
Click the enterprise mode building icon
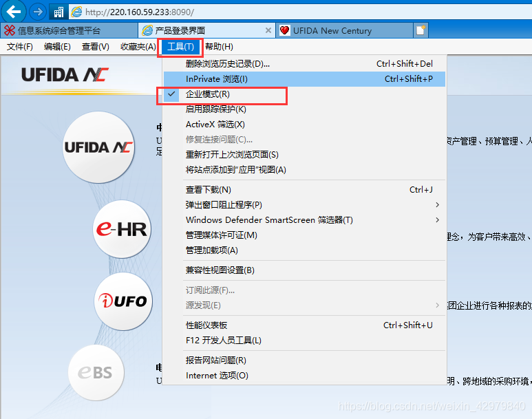[58, 12]
